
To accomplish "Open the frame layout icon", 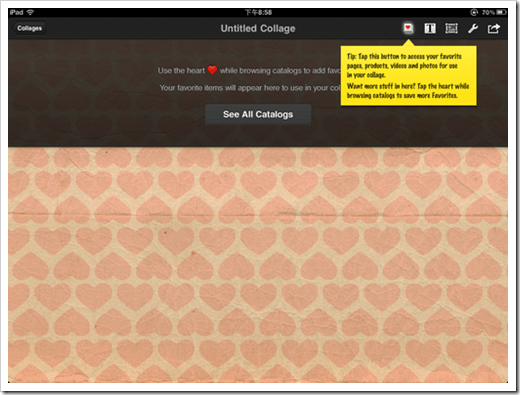I will click(451, 29).
